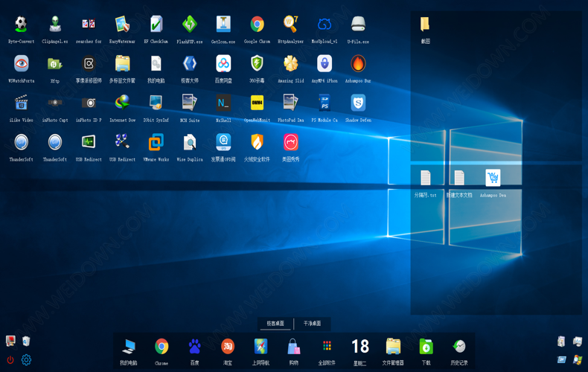
Task: Open PS Module Ca SD card icon
Action: point(325,103)
